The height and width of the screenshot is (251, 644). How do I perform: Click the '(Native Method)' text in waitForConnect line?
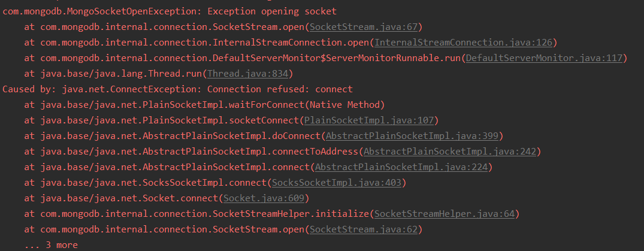(344, 105)
